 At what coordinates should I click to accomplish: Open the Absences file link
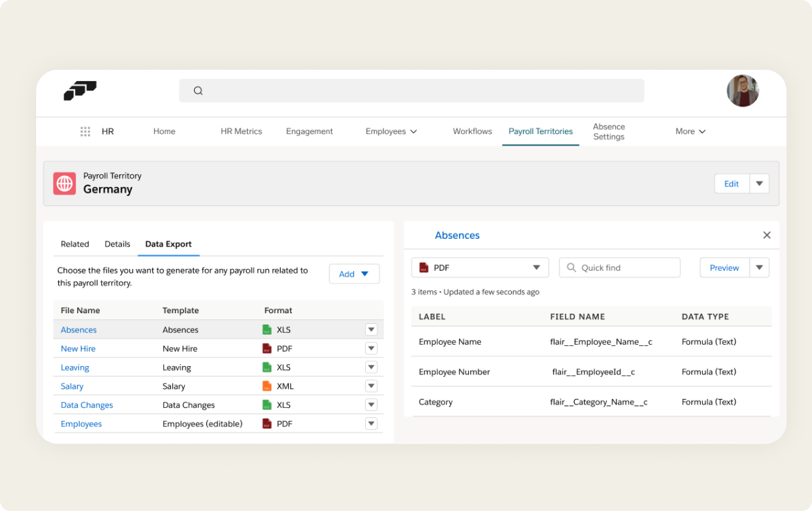pyautogui.click(x=78, y=330)
